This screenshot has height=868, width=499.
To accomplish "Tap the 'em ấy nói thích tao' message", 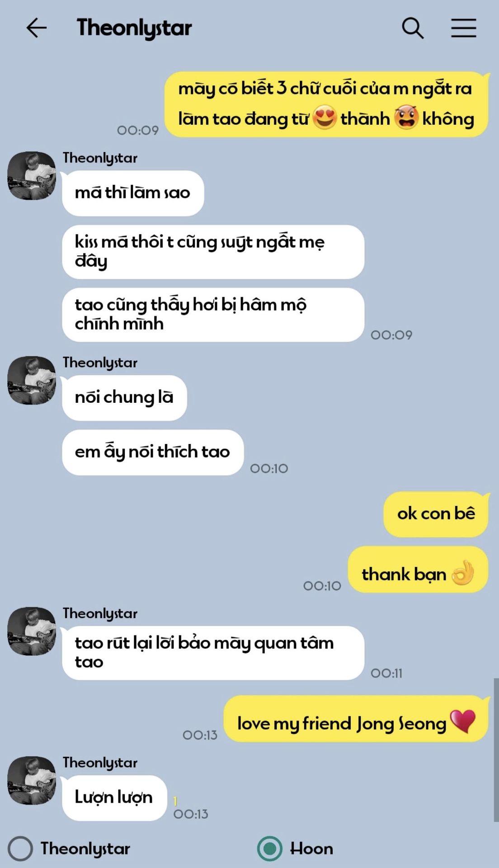I will pos(153,452).
